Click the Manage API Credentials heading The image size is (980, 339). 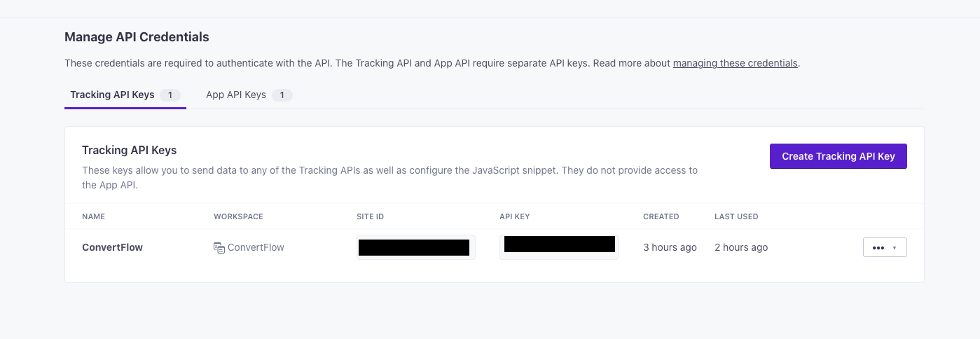coord(137,37)
